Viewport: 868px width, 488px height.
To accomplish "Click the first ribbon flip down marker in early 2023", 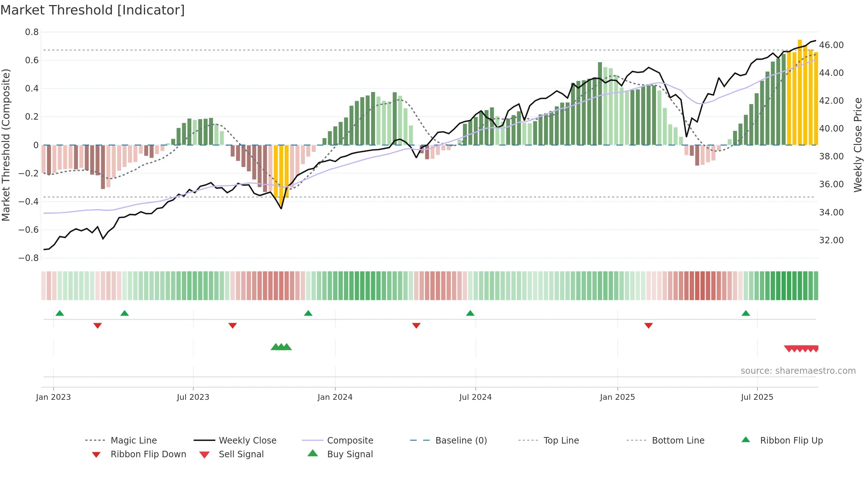I will (x=98, y=326).
